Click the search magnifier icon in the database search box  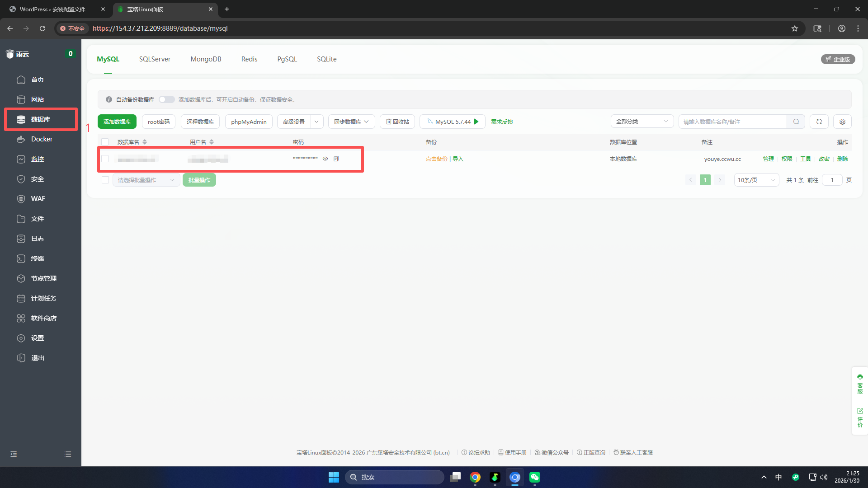[x=796, y=122]
